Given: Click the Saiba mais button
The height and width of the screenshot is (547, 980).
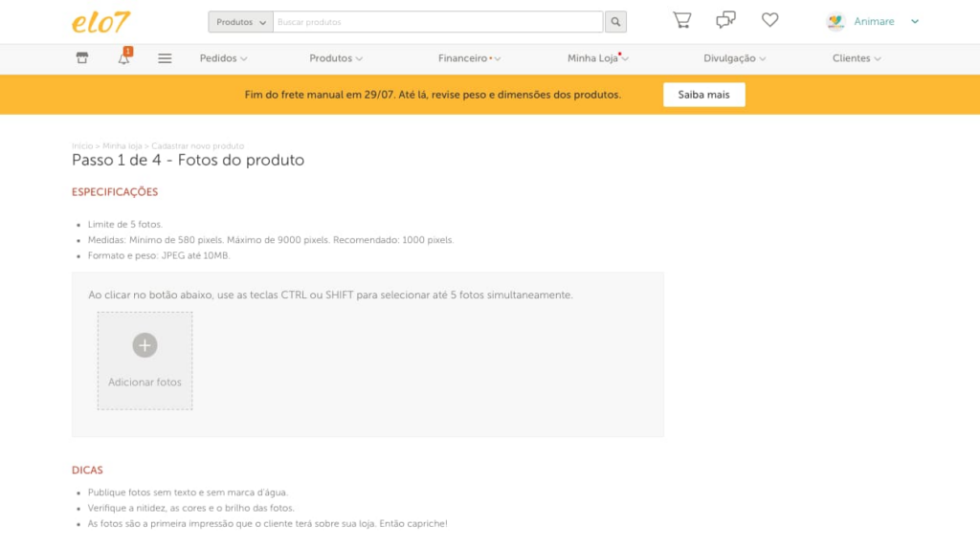Looking at the screenshot, I should click(703, 95).
